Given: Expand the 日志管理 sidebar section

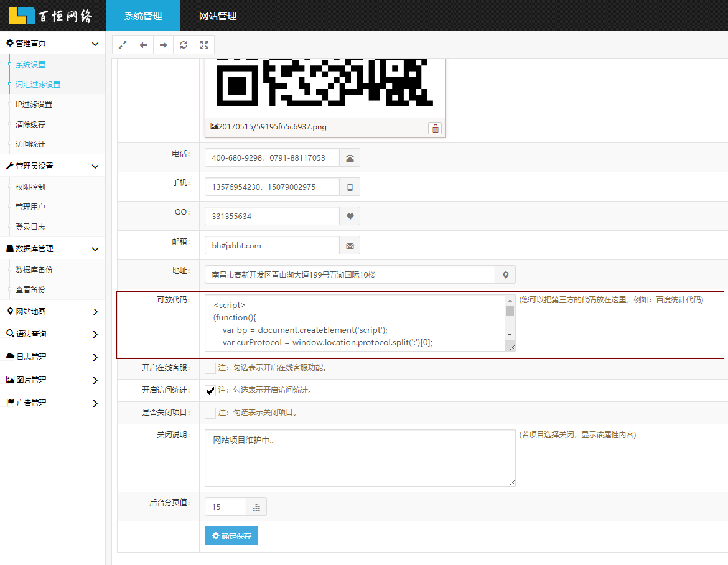Looking at the screenshot, I should [x=95, y=357].
